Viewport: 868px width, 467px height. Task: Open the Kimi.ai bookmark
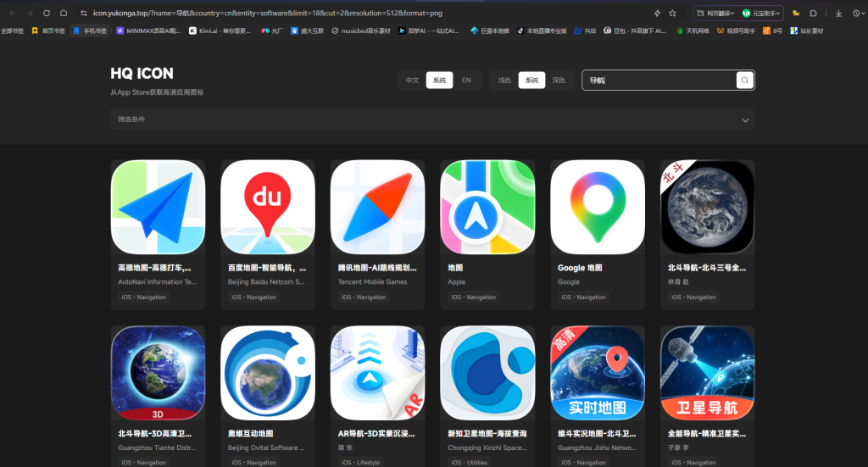[x=220, y=31]
